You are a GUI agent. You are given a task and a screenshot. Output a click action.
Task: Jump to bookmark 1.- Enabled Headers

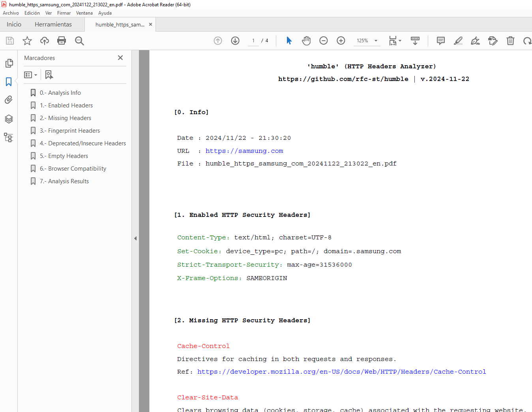tap(66, 105)
